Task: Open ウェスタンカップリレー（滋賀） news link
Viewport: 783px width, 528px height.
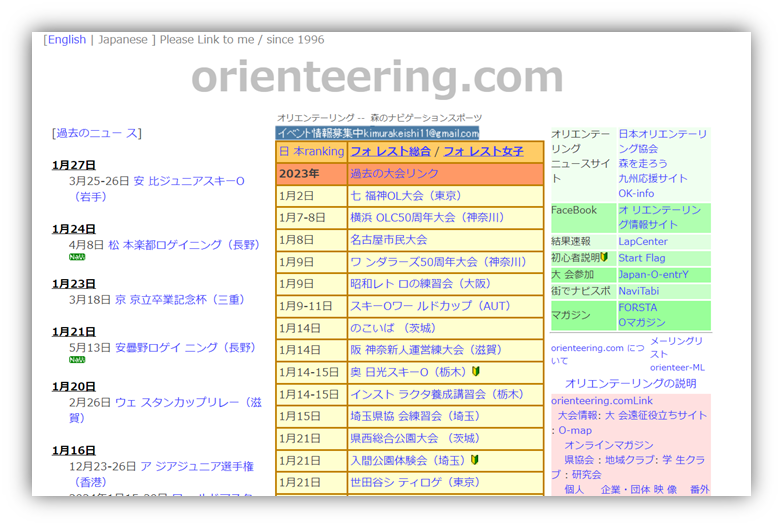Action: [x=188, y=403]
